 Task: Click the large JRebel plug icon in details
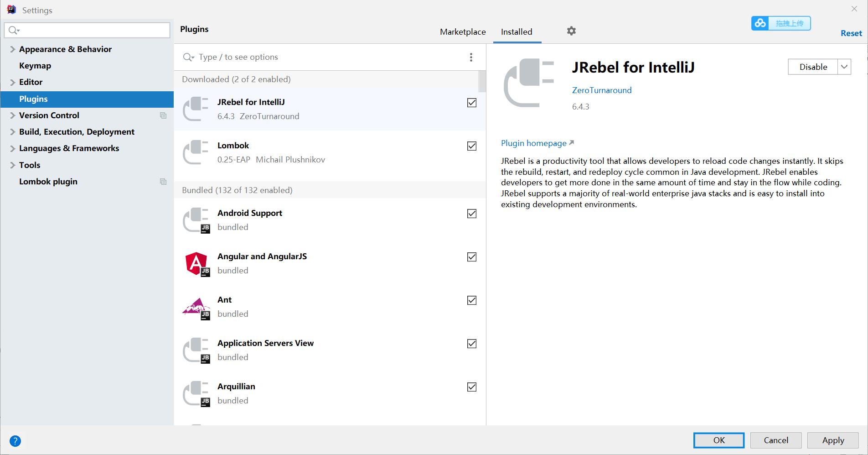coord(529,83)
